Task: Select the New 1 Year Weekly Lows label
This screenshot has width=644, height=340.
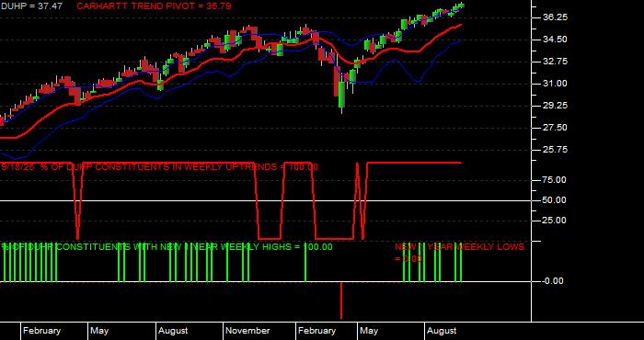Action: (460, 252)
